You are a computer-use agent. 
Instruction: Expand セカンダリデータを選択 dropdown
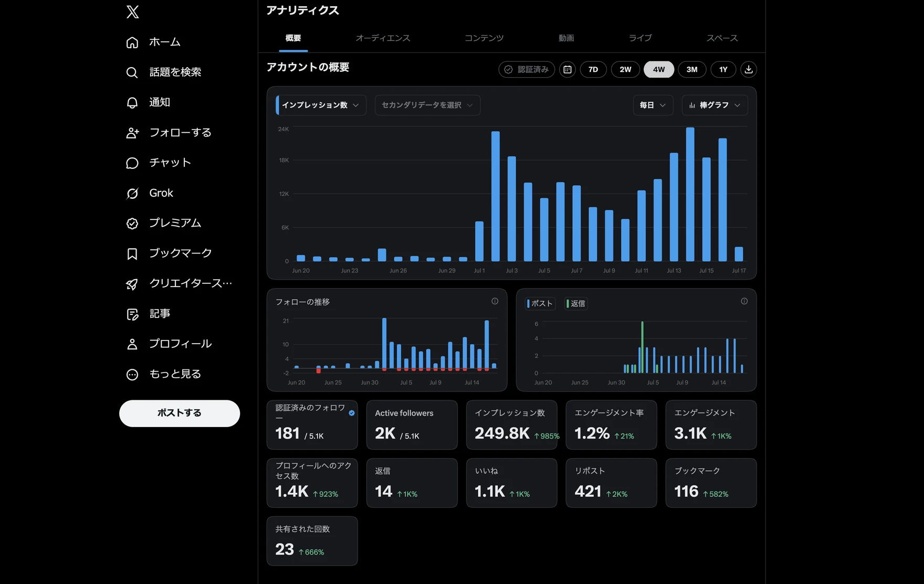tap(427, 105)
